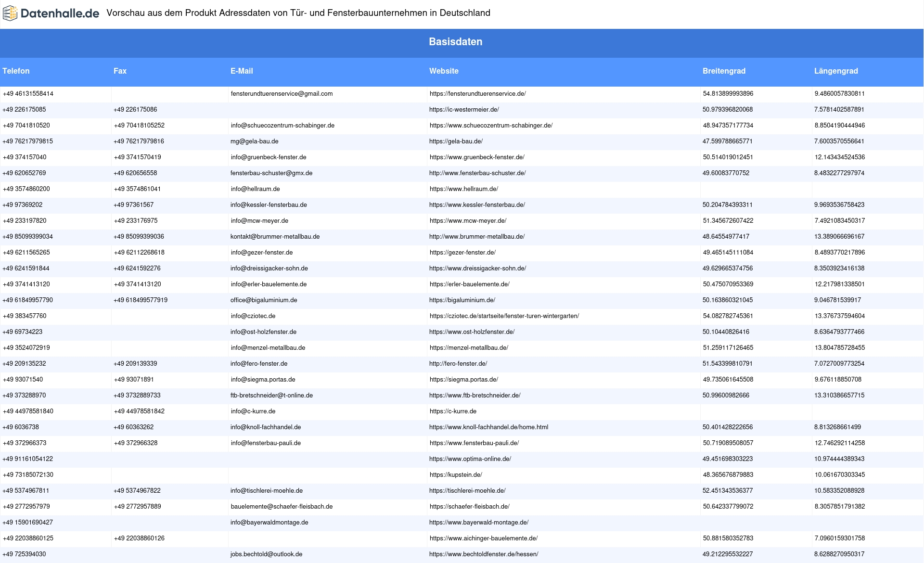Select email mg@gela-bau.de
Viewport: 924px width, 563px height.
pos(254,141)
